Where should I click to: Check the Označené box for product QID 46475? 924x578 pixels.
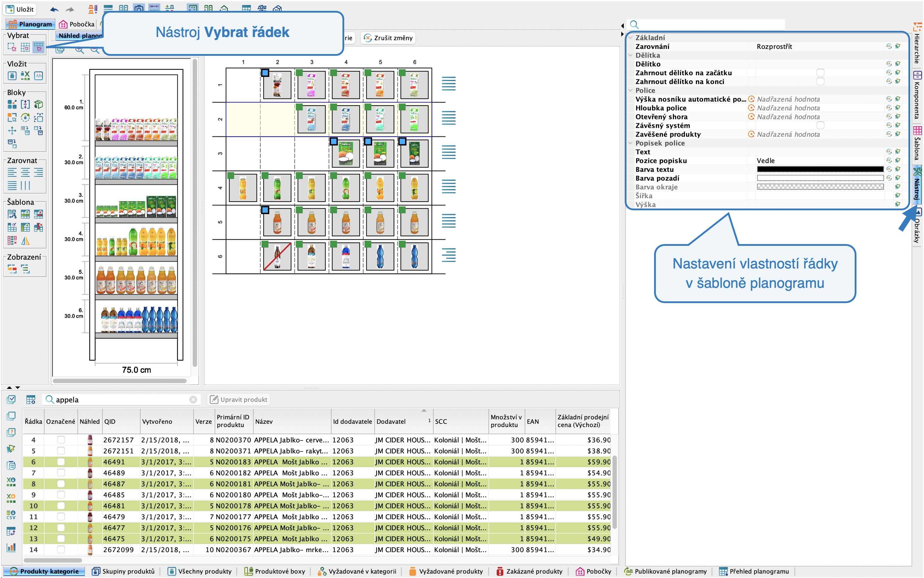click(61, 539)
